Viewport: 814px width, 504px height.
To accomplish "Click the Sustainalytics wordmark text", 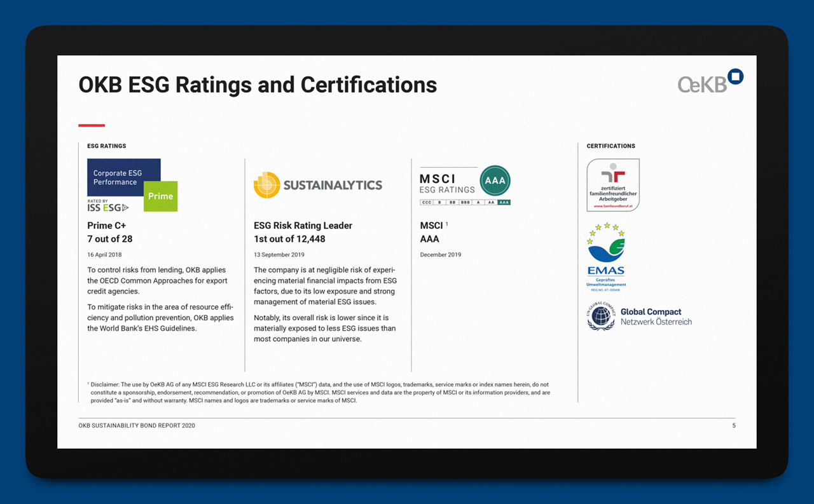I will [x=333, y=186].
